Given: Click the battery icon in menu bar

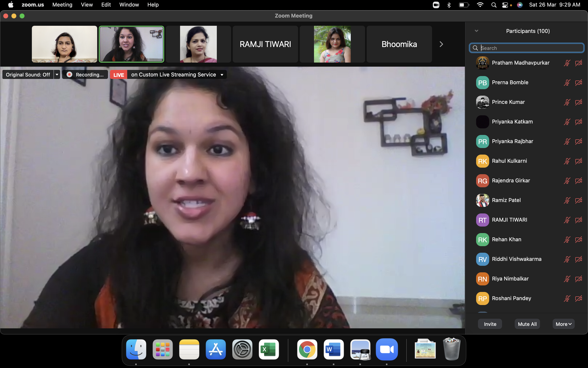Looking at the screenshot, I should pos(464,5).
